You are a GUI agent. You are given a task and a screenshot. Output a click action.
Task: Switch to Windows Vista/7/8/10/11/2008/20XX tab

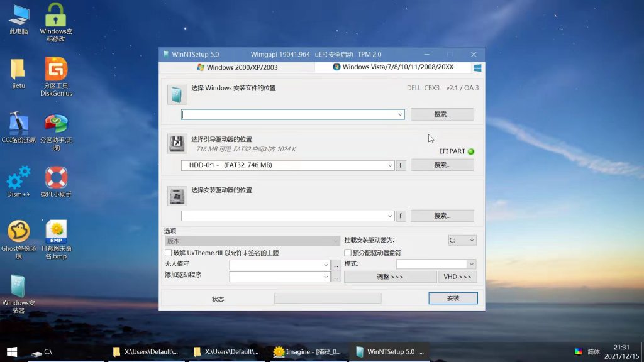393,67
